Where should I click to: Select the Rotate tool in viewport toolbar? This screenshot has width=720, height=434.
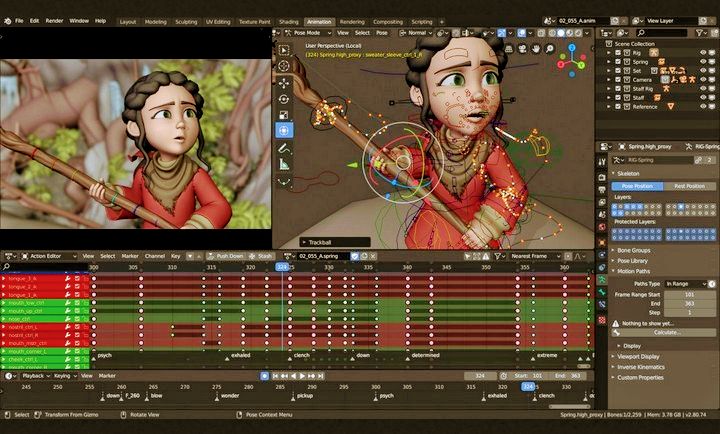click(284, 98)
